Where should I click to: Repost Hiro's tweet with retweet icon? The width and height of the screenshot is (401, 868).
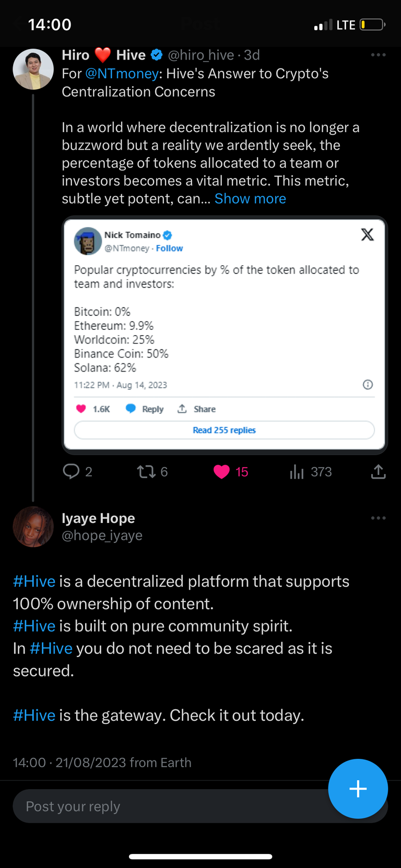(x=152, y=472)
